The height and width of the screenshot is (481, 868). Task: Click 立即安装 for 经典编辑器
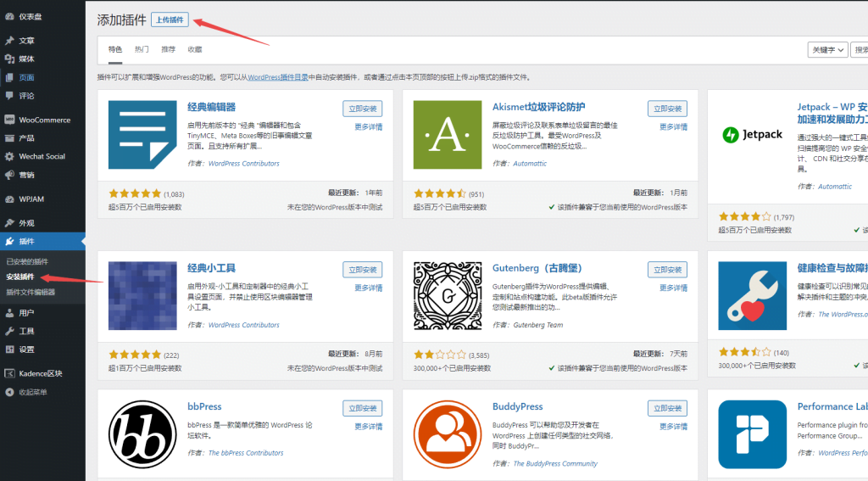point(363,109)
